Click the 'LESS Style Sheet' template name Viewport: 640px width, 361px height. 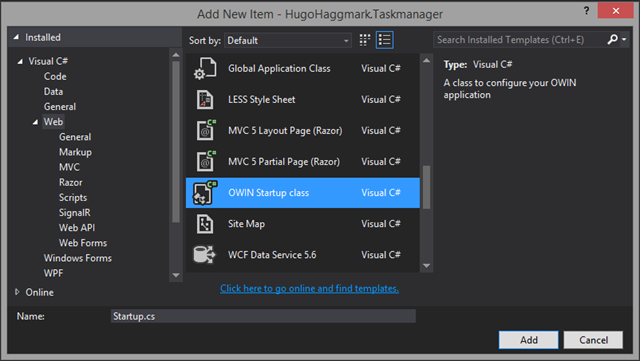262,99
